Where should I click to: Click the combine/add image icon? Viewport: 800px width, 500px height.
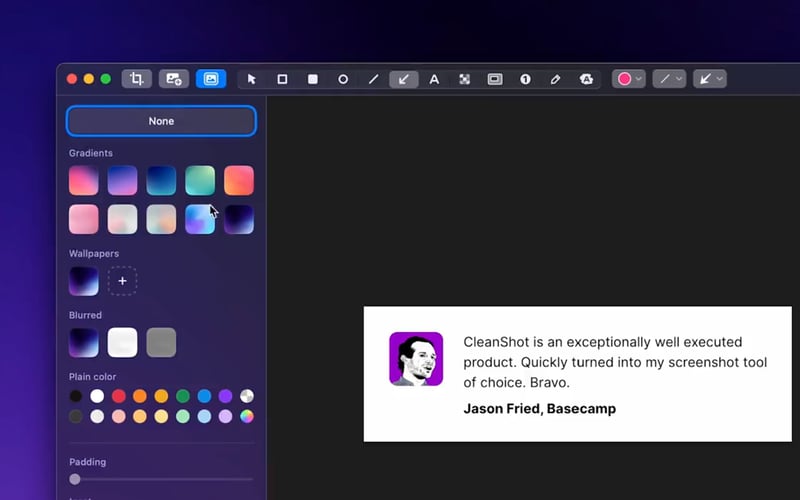pos(174,79)
